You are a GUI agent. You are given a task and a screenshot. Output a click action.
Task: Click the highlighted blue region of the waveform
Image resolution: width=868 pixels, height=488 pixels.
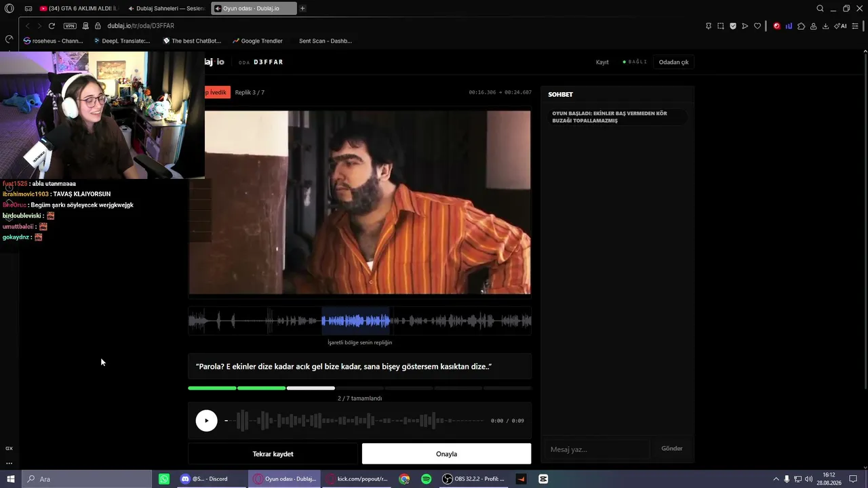(355, 321)
